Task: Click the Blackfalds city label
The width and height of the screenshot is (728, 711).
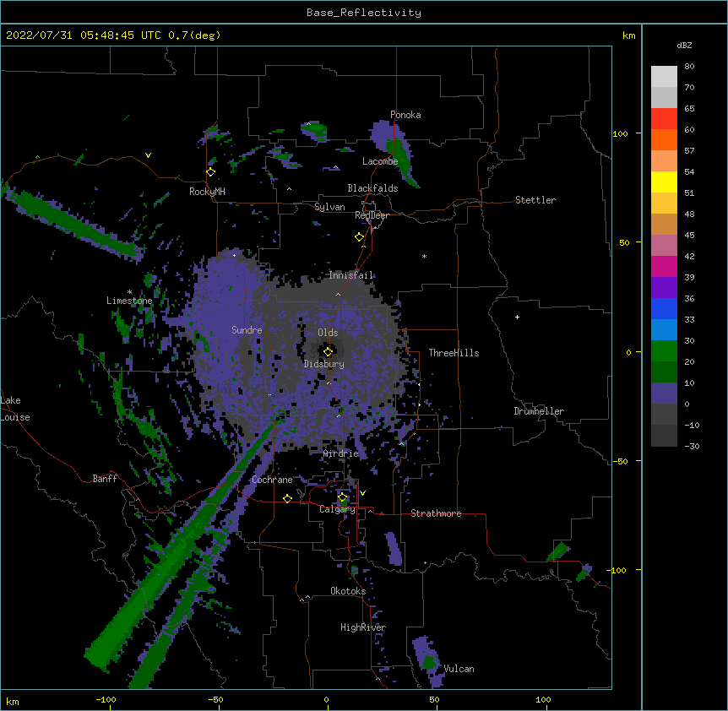Action: tap(372, 188)
